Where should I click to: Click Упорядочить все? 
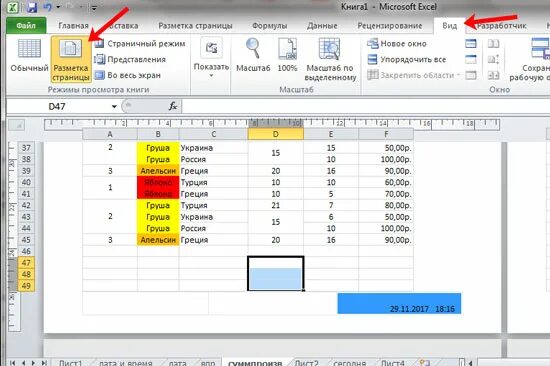[407, 59]
